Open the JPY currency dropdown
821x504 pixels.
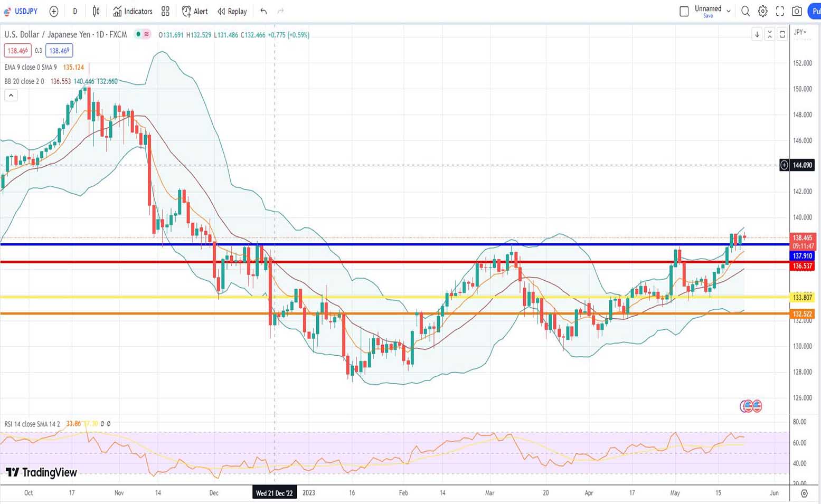pos(800,32)
